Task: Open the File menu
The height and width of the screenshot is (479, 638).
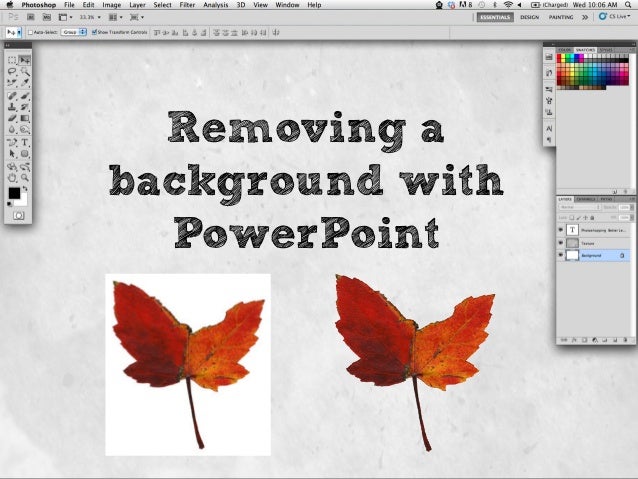Action: coord(69,5)
